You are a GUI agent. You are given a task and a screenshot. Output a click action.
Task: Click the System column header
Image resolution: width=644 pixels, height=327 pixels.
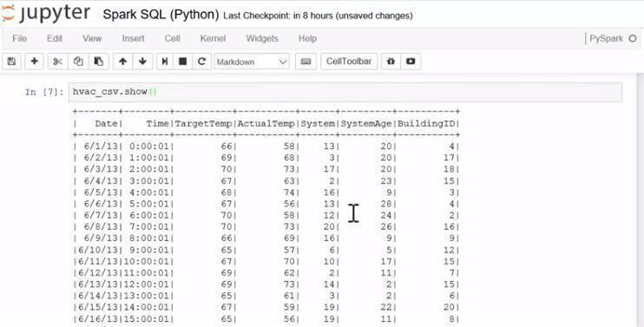click(x=318, y=123)
